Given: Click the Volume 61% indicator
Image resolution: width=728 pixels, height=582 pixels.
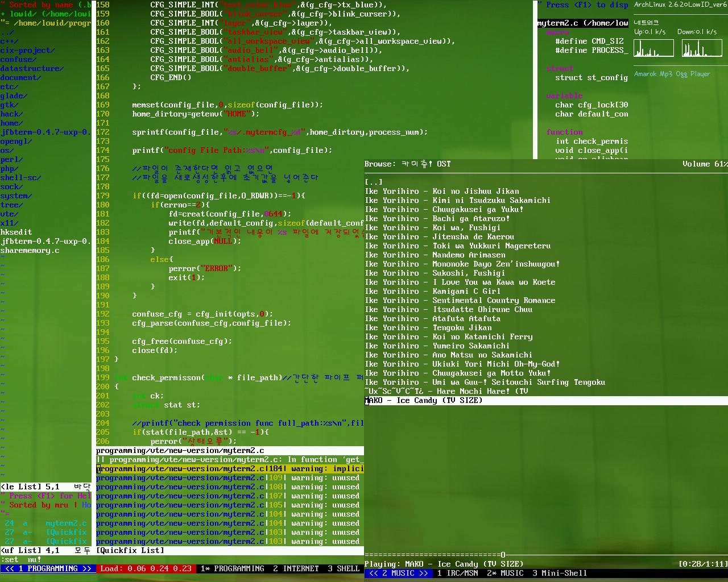Looking at the screenshot, I should (705, 164).
